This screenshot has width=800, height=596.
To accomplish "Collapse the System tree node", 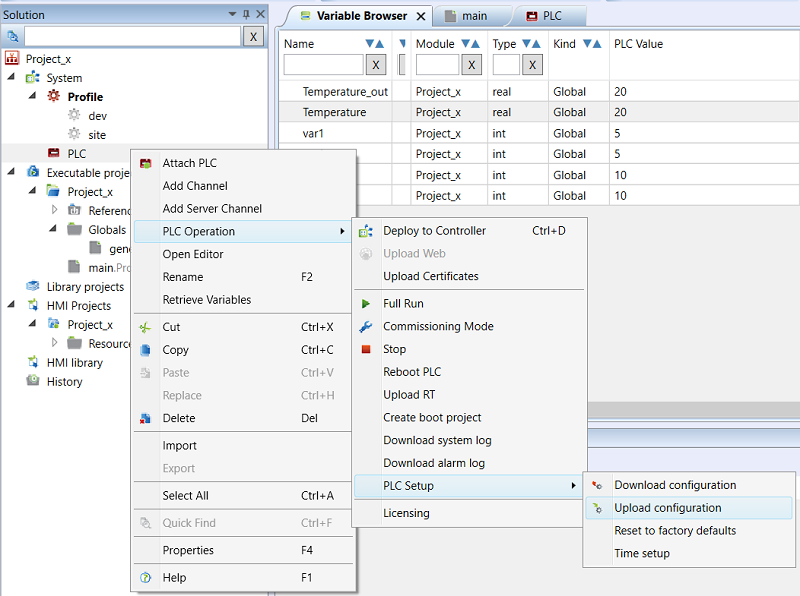I will coord(11,77).
